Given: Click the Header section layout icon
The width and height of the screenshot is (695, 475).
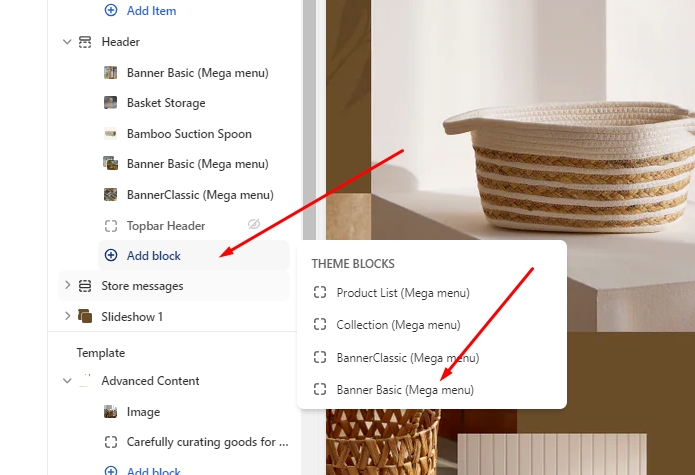Looking at the screenshot, I should click(85, 42).
